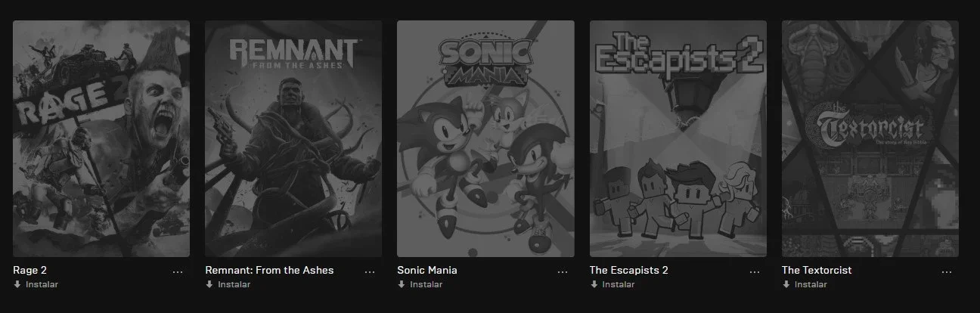Select the Sonic Mania cover art

tap(485, 138)
